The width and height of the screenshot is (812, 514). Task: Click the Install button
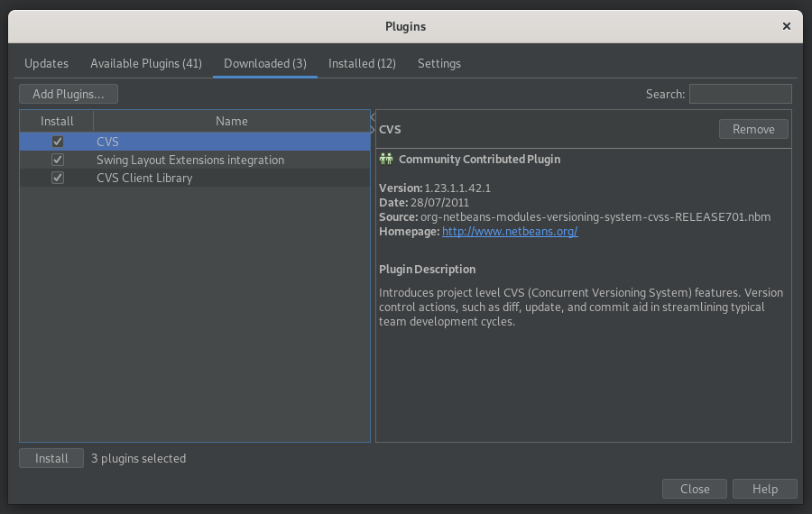(51, 458)
